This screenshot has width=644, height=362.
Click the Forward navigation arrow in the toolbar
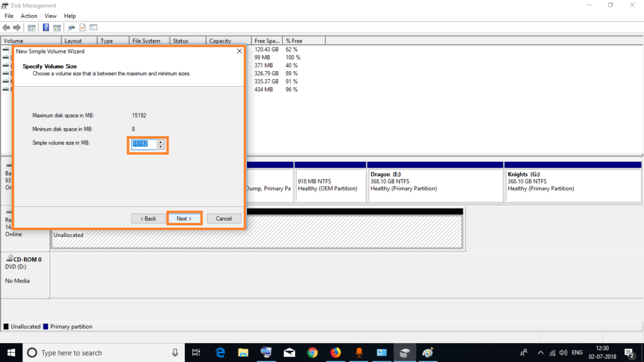tap(16, 27)
